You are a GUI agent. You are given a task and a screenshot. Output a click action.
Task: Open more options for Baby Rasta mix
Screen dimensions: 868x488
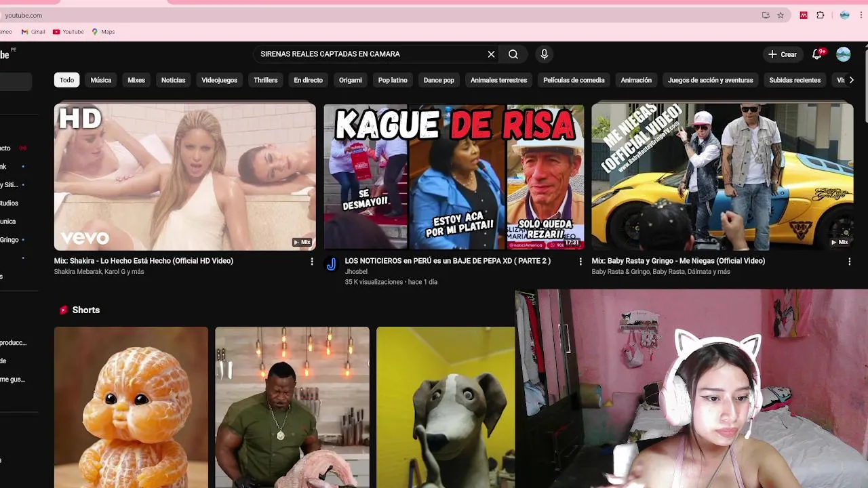point(849,261)
